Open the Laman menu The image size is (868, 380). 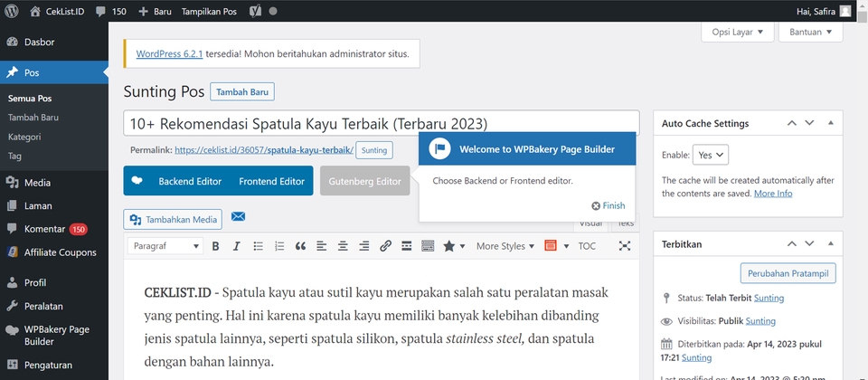tap(54, 205)
